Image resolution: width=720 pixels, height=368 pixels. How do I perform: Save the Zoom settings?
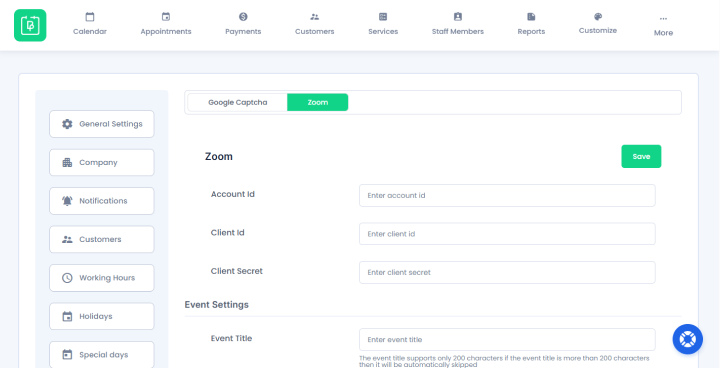tap(641, 157)
